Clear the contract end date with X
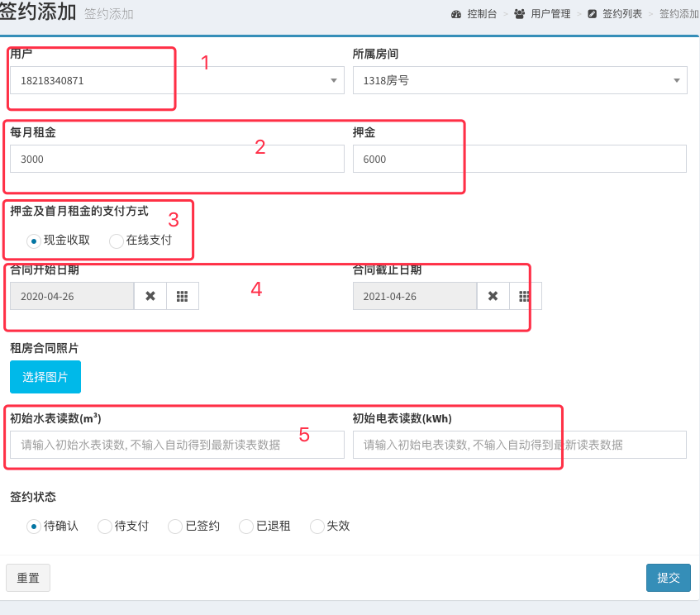This screenshot has width=700, height=615. coord(493,296)
